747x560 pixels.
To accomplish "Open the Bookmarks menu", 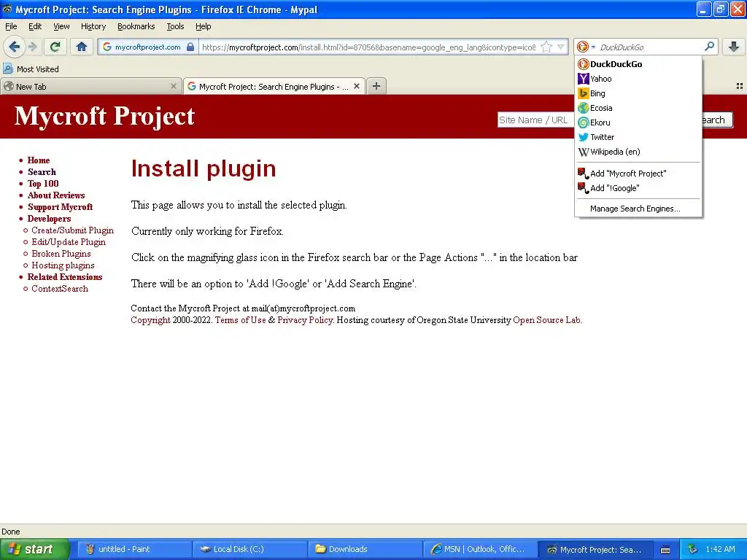I will (136, 27).
